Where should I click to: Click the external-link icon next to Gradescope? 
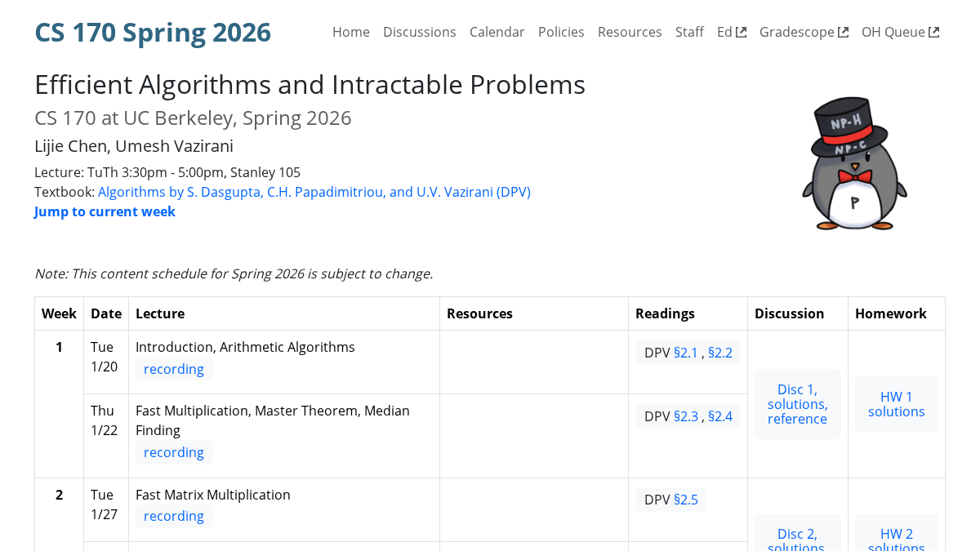point(844,33)
